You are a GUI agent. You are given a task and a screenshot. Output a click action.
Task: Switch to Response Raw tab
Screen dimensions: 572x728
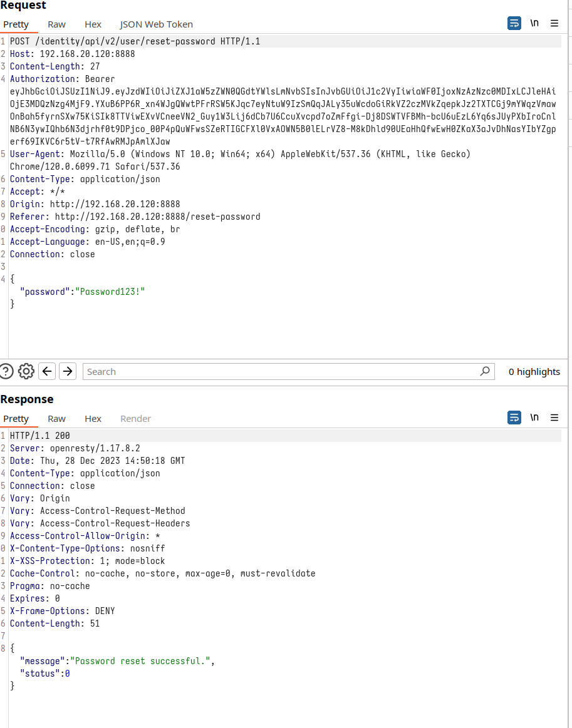57,419
